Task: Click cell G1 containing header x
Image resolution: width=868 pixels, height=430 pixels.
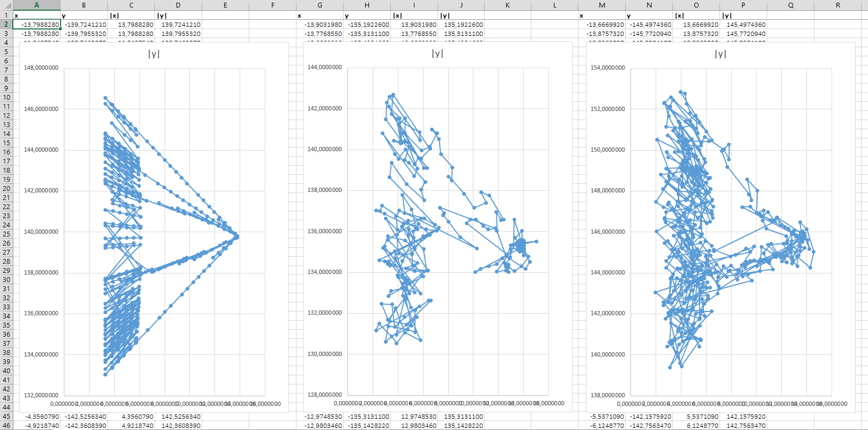Action: [320, 15]
